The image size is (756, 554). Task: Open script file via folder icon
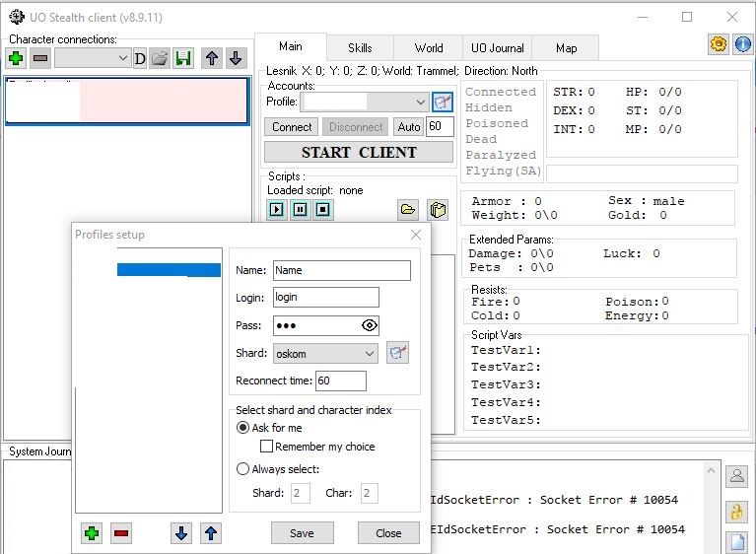[x=407, y=210]
